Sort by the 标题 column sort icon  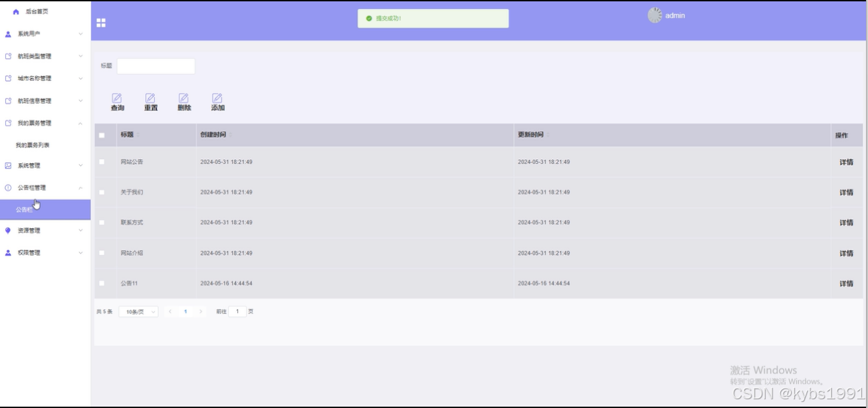138,135
